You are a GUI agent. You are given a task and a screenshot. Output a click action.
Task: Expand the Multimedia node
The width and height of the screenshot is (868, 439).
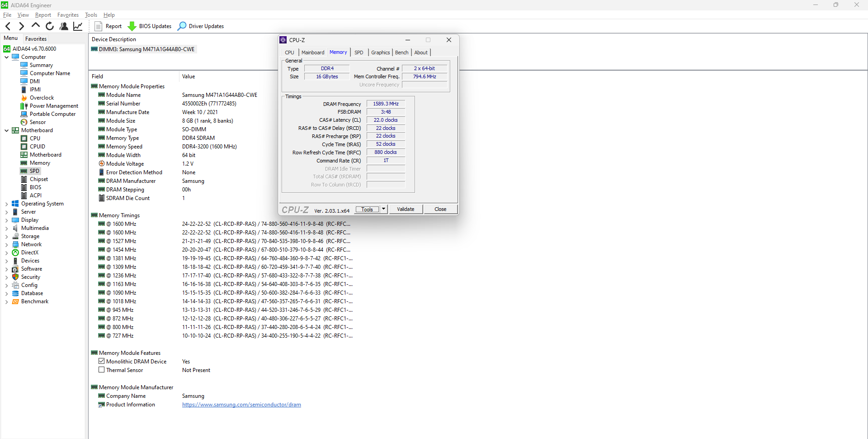(x=6, y=228)
